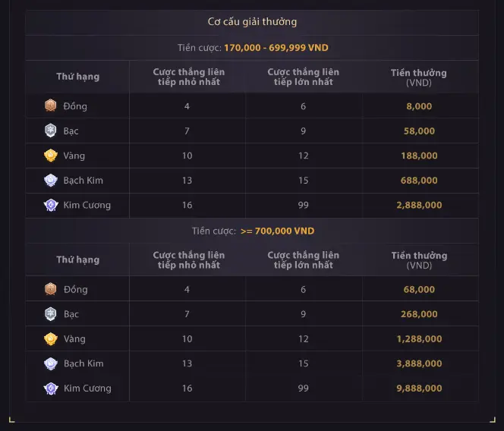Click the 170,000 - 699,999 VND bet range
This screenshot has width=504, height=431.
point(276,48)
